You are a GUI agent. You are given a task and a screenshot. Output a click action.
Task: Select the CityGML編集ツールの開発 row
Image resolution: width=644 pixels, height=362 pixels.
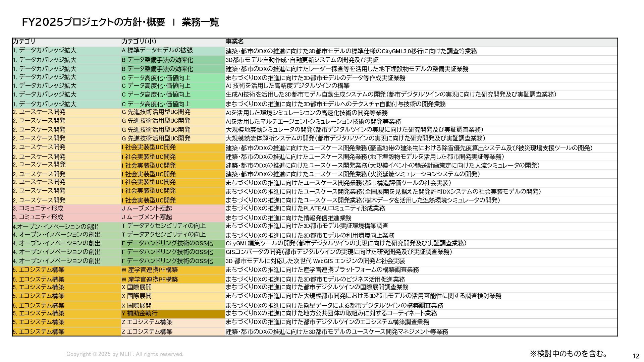coord(346,243)
